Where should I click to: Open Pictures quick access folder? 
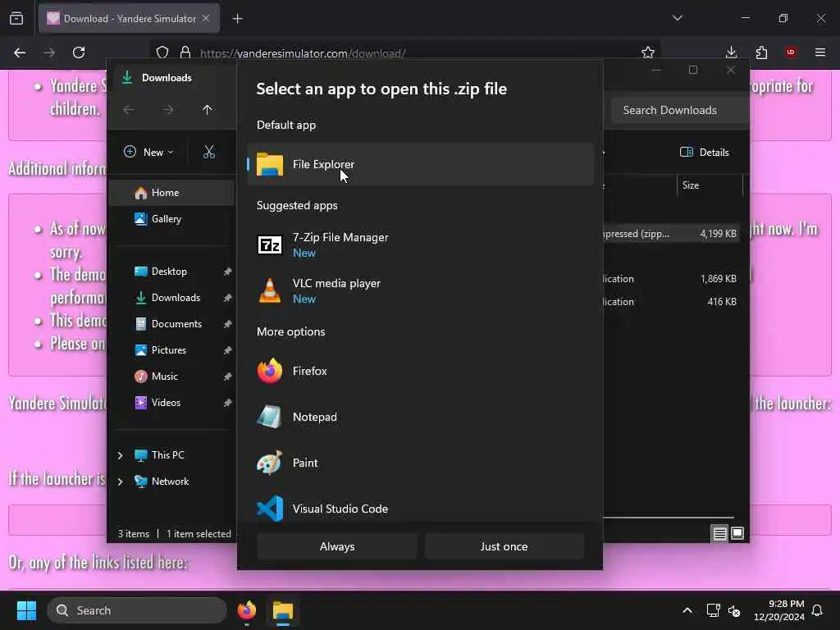click(x=171, y=349)
